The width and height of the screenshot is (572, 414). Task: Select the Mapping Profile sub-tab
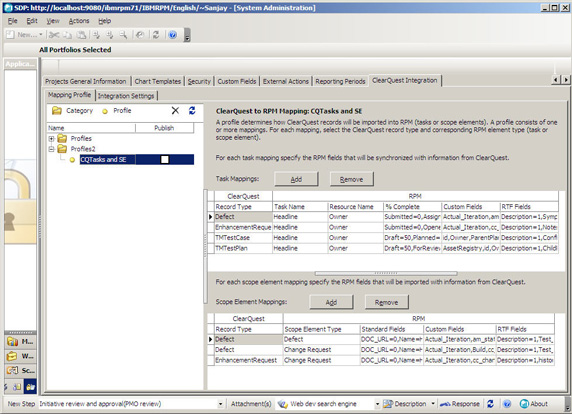click(x=70, y=95)
